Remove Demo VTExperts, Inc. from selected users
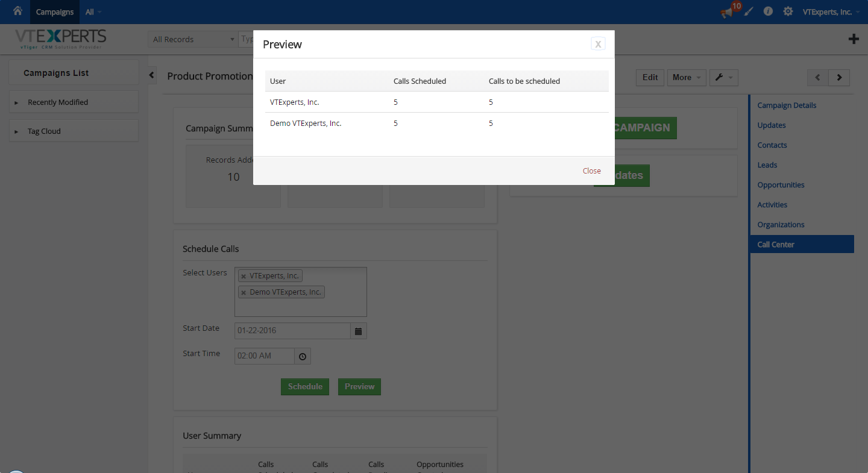 244,292
